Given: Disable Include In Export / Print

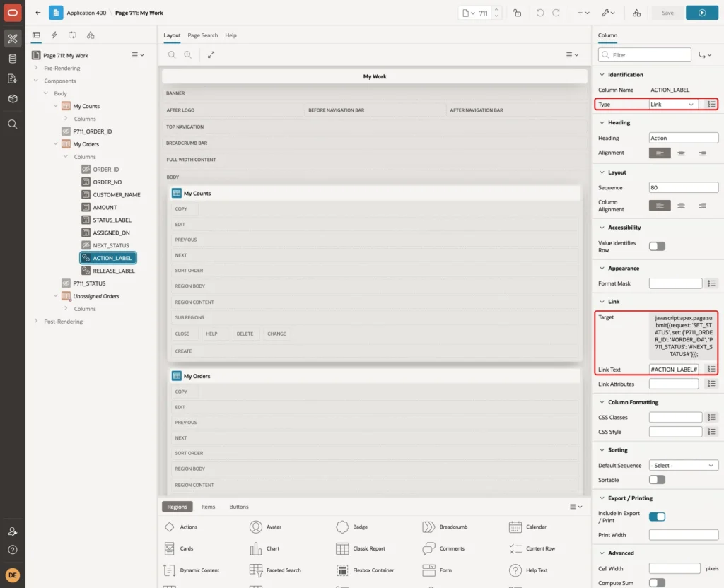Looking at the screenshot, I should [657, 517].
